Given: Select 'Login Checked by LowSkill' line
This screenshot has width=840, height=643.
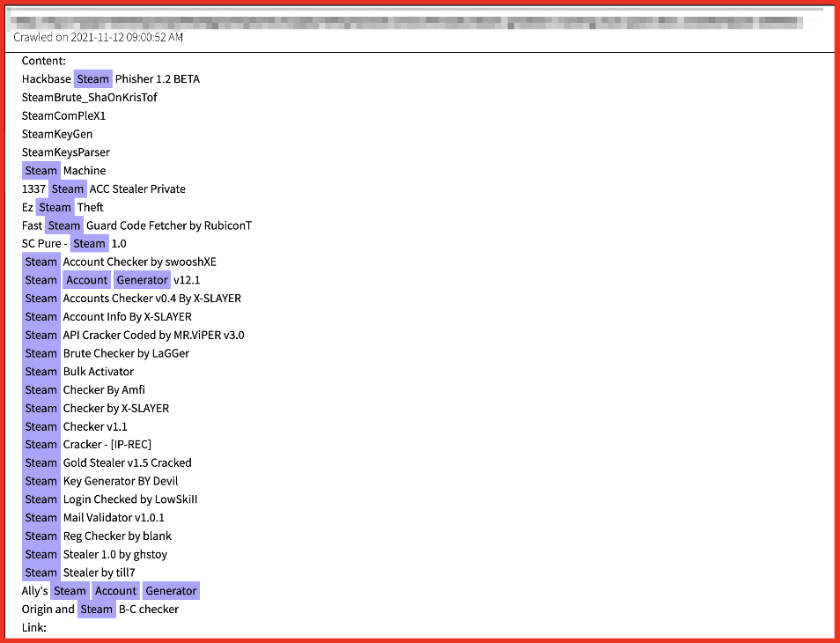Looking at the screenshot, I should pos(130,499).
